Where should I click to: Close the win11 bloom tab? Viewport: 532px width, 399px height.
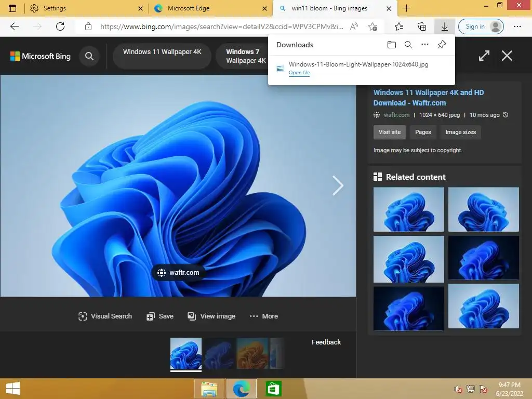pos(389,8)
